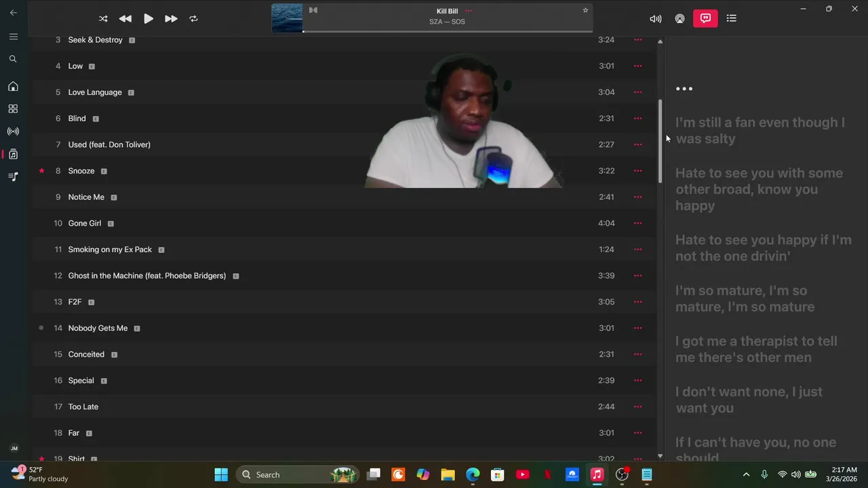Open Library in the sidebar
Image resolution: width=868 pixels, height=488 pixels.
13,154
